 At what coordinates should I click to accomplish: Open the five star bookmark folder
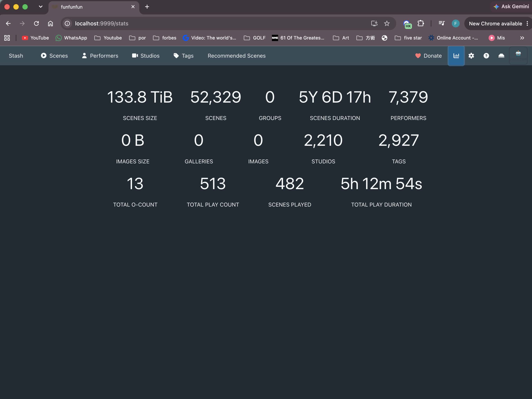(408, 38)
